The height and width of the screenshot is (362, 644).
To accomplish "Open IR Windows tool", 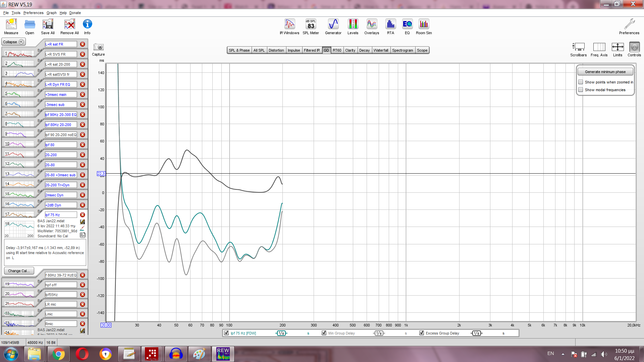I will pyautogui.click(x=289, y=26).
